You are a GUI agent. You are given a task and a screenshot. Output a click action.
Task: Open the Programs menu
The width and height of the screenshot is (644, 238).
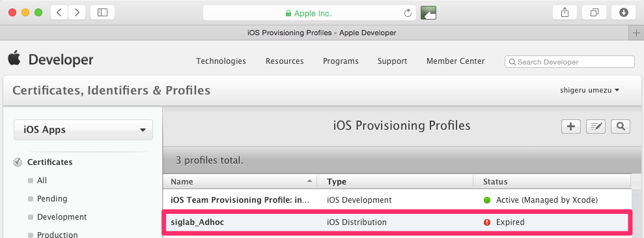[341, 61]
